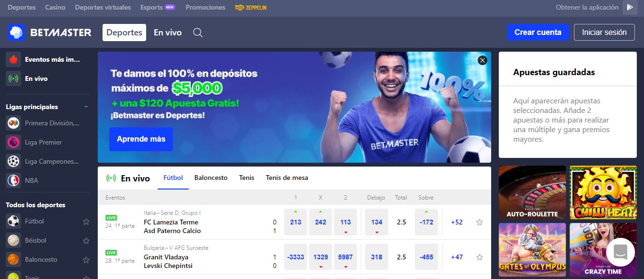Expand +47 markets for Granit Vladaya match
This screenshot has width=644, height=279.
(x=457, y=257)
